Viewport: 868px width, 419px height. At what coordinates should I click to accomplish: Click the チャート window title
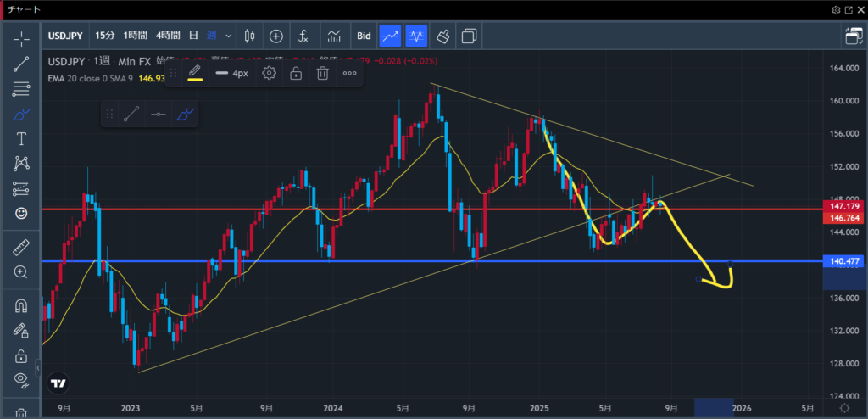pyautogui.click(x=24, y=10)
